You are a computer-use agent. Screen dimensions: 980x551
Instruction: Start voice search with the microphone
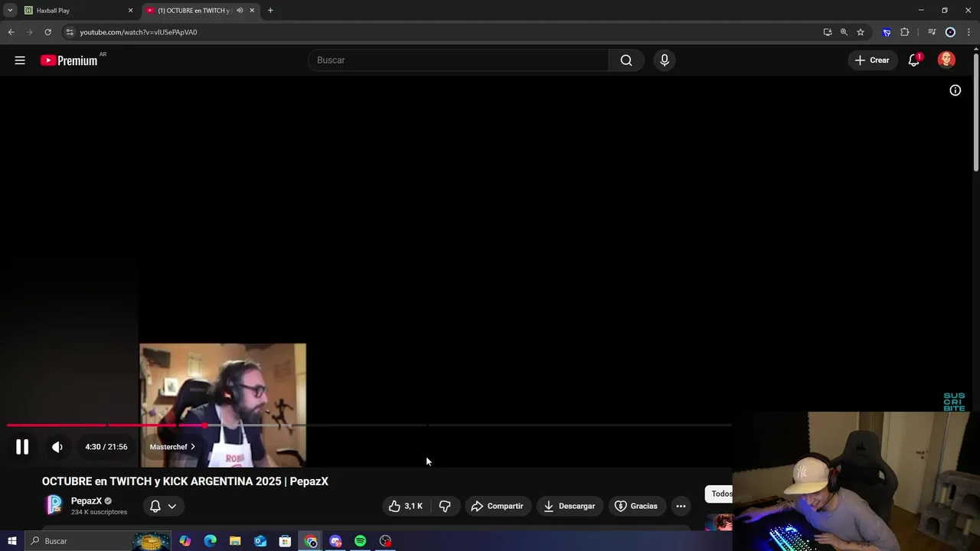(665, 60)
